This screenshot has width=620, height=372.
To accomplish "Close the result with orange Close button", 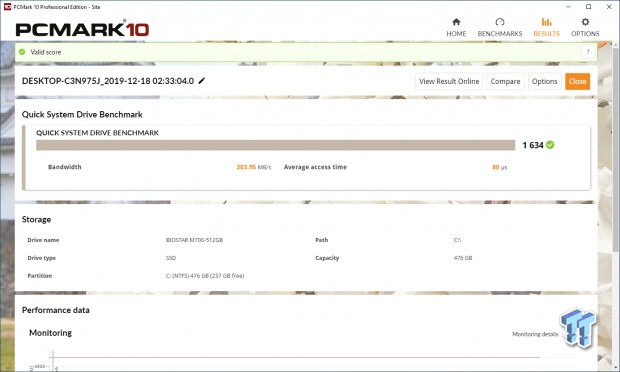I will point(577,81).
